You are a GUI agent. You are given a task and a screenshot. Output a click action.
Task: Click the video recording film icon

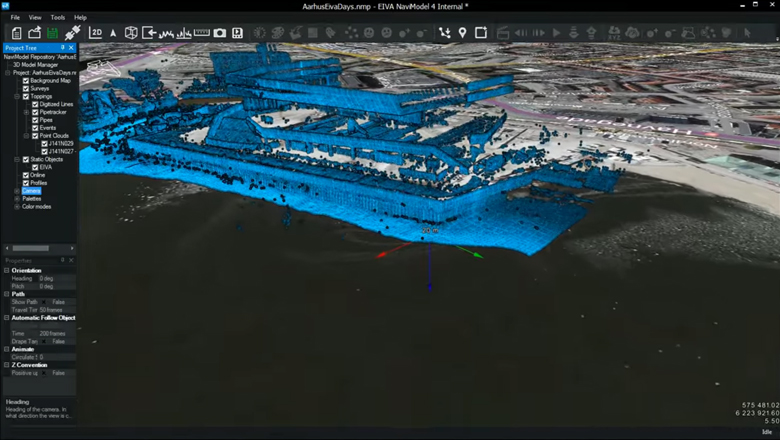coord(237,33)
